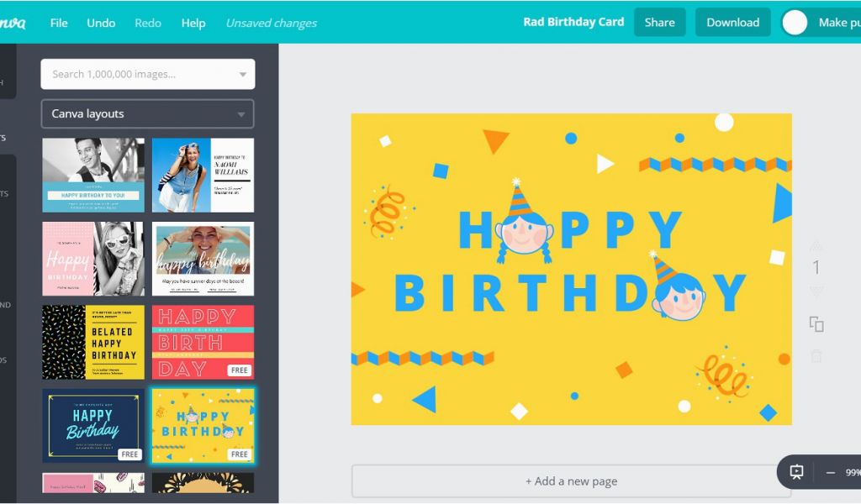Click Undo in the top bar

[x=101, y=23]
